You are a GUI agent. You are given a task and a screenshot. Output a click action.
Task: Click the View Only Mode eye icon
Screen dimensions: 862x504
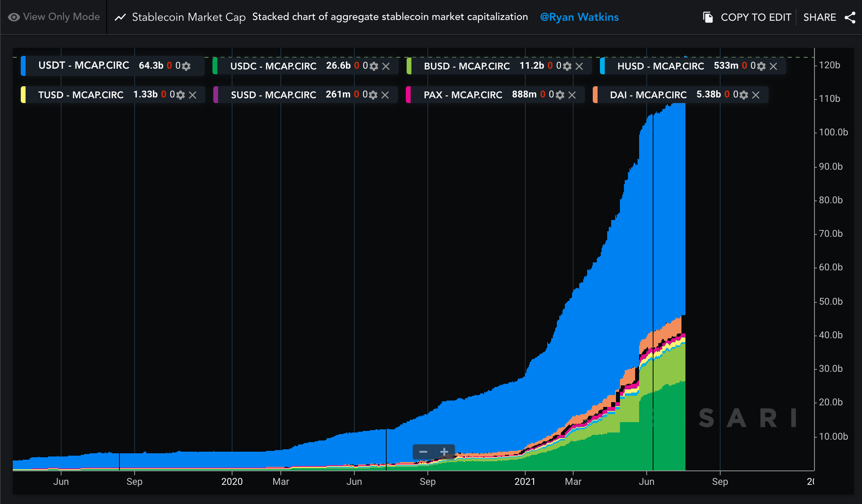coord(14,17)
